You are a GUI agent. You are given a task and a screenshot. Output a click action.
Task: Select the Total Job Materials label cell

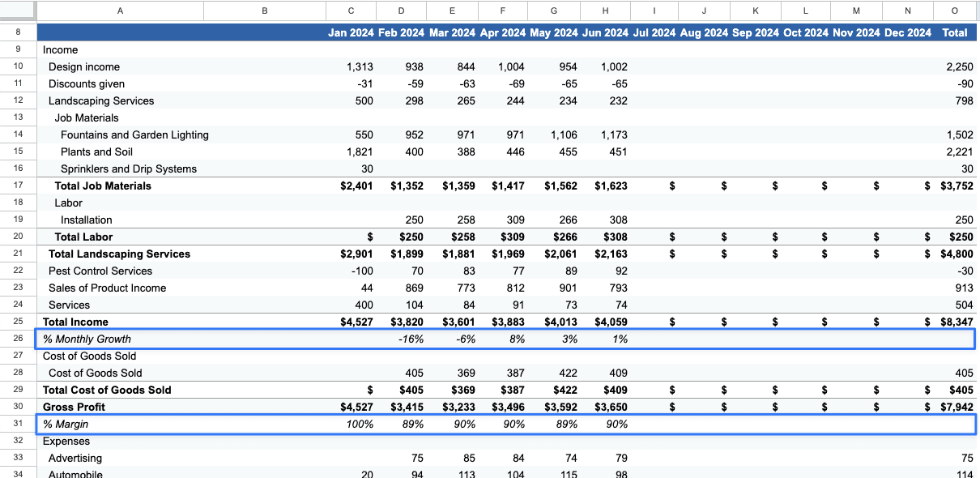(x=103, y=186)
